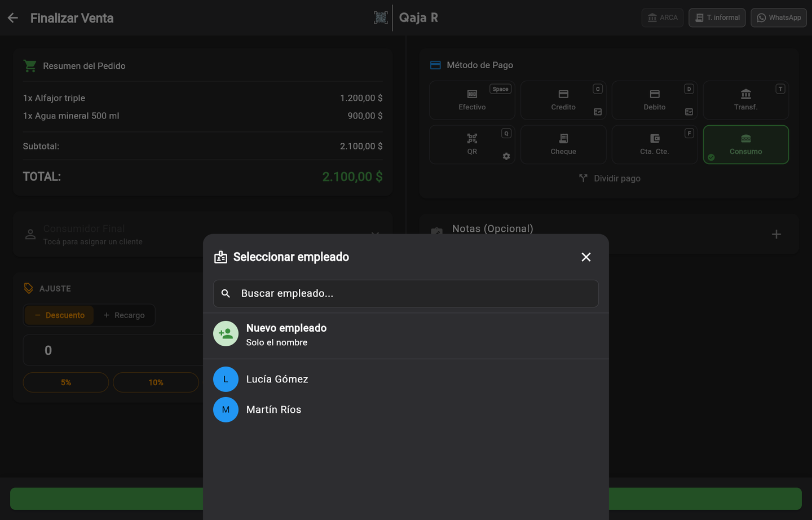Screen dimensions: 812x520
Task: Select Credito as payment method
Action: [x=563, y=100]
